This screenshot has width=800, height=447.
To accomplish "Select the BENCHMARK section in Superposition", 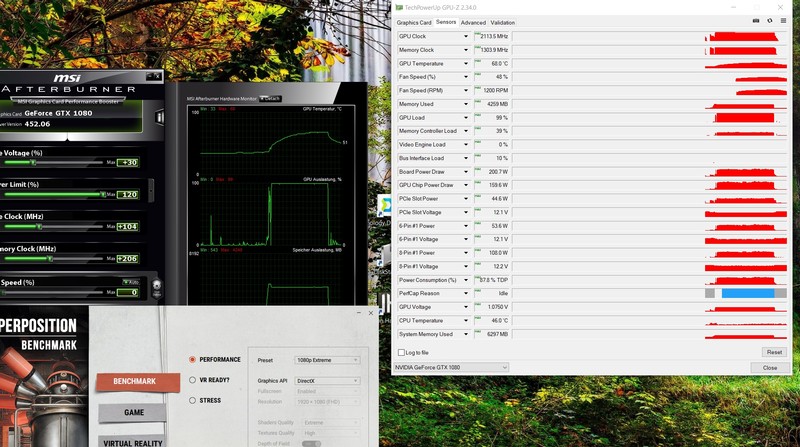I will coord(138,382).
